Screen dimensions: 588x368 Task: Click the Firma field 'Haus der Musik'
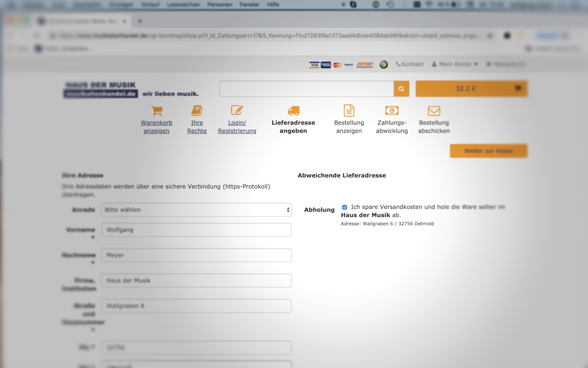196,280
